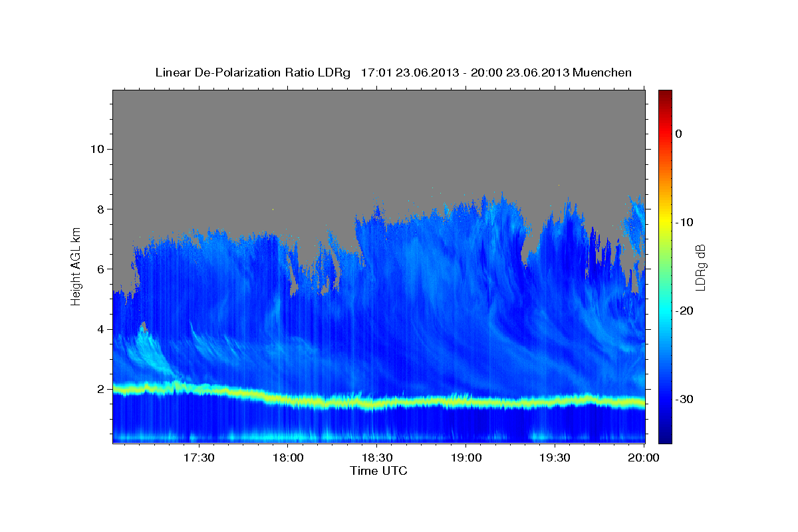Click the '19:30' time tick label
798x532 pixels.
coord(555,458)
